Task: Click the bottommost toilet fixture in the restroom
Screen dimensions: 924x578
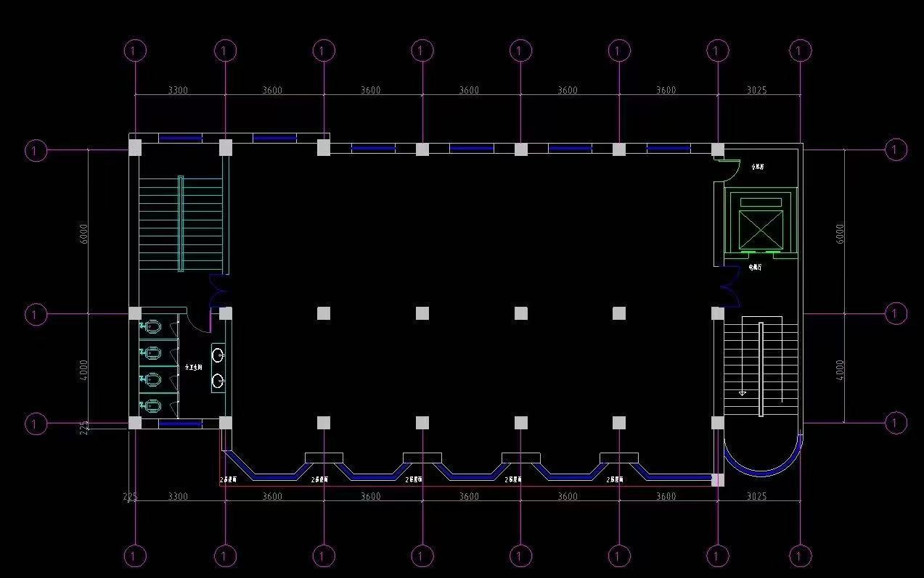Action: [152, 405]
